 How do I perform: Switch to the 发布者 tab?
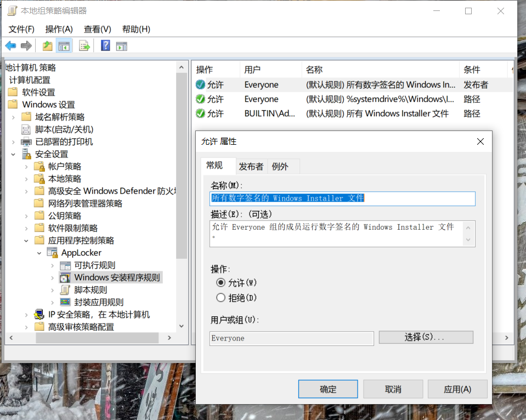251,167
